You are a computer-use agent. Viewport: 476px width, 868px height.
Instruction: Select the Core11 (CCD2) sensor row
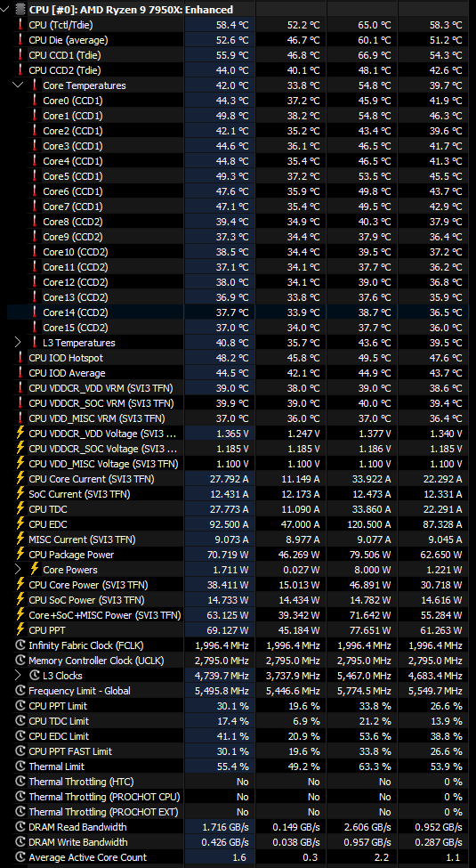point(238,267)
